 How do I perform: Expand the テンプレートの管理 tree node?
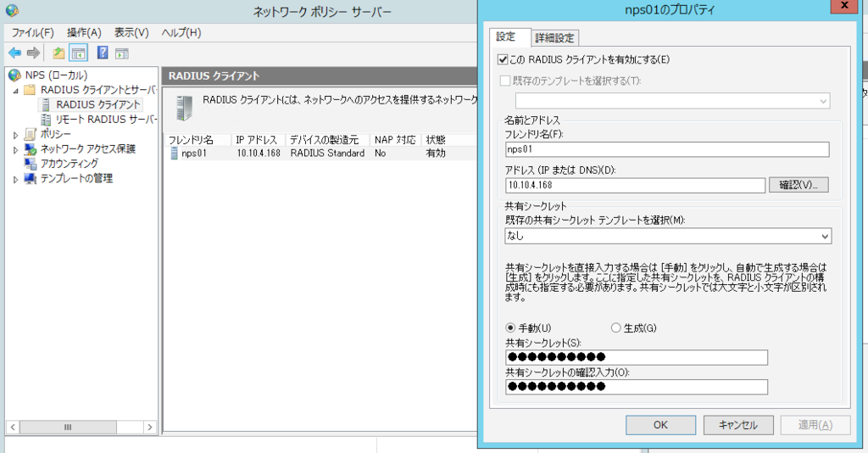click(15, 179)
